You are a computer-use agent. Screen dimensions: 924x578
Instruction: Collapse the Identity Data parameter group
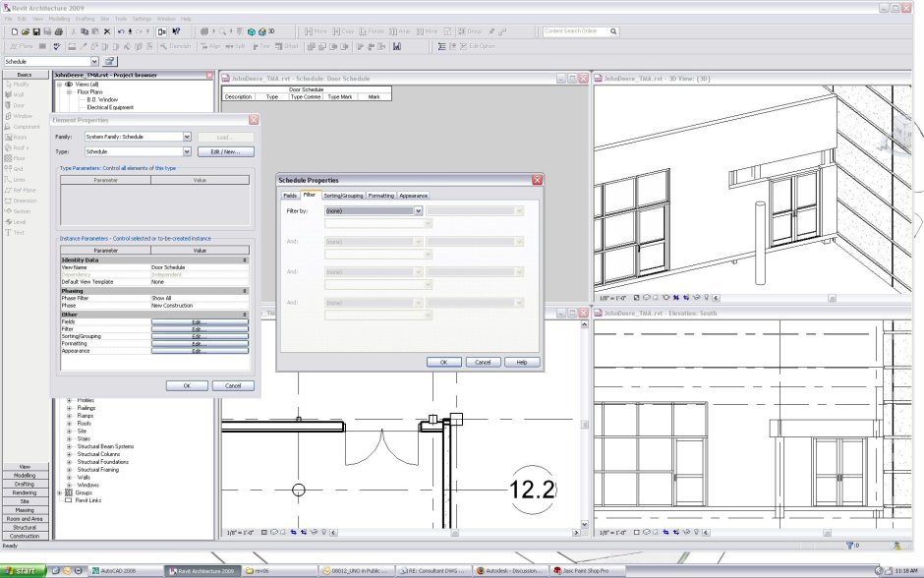pos(244,260)
